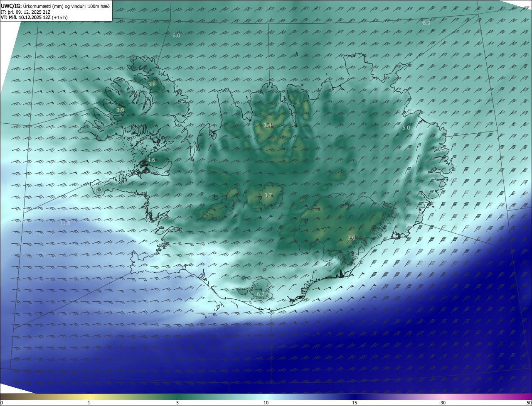Image resolution: width=532 pixels, height=406 pixels.
Task: Click the 6.0 precipitation value label
Action: tap(176, 36)
